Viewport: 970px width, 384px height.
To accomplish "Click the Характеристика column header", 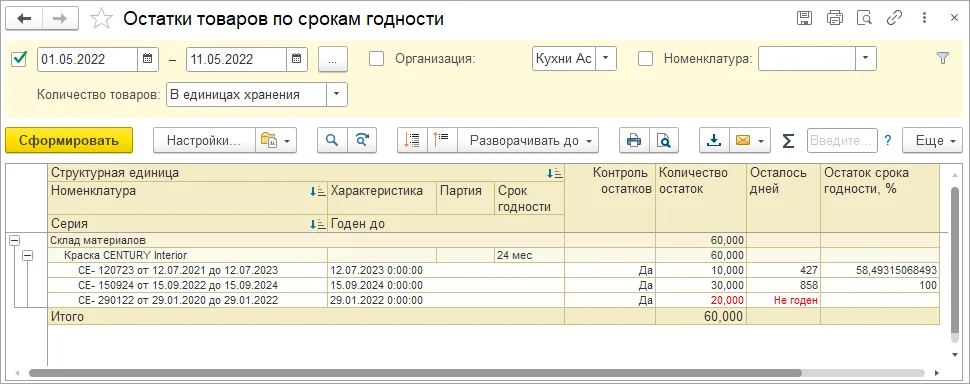I will [382, 198].
